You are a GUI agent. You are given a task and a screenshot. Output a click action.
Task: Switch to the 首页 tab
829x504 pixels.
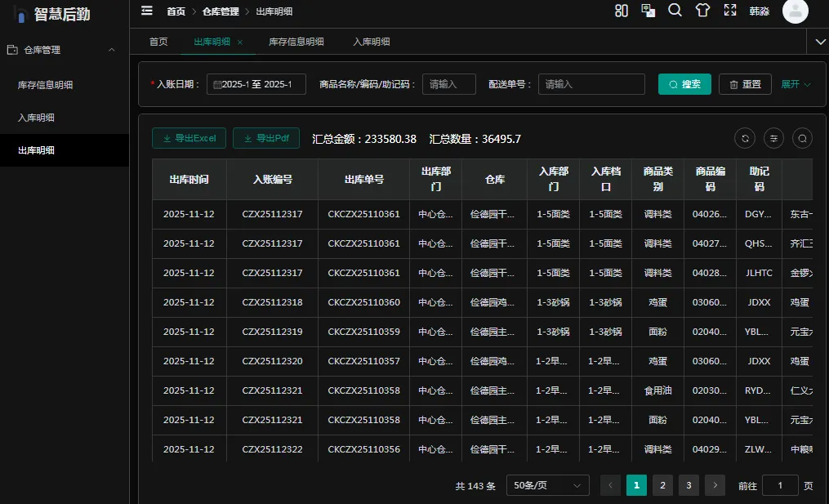pyautogui.click(x=158, y=42)
